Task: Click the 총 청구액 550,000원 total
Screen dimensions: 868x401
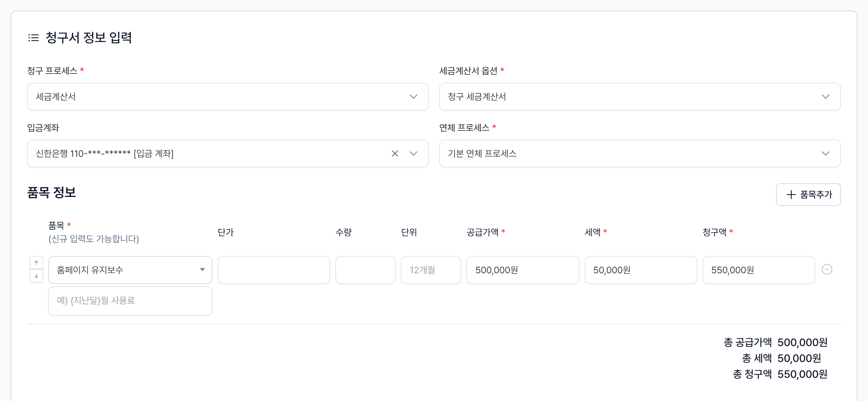Action: click(780, 374)
